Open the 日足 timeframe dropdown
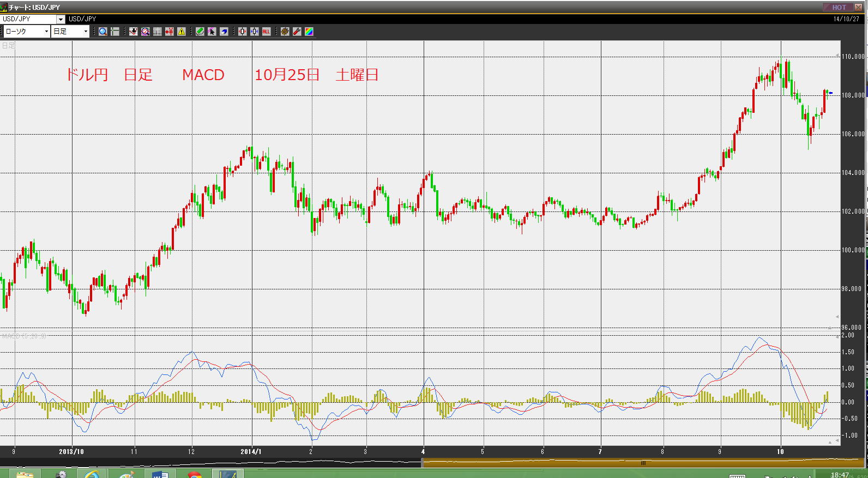 point(70,32)
